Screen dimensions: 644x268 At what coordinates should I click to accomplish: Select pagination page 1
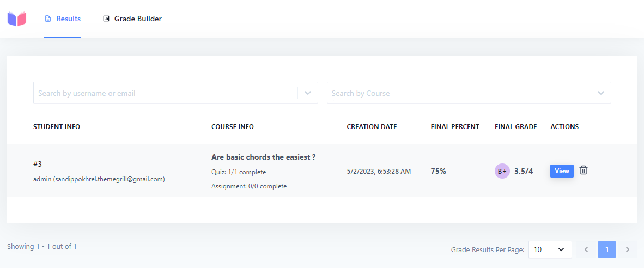pos(607,249)
